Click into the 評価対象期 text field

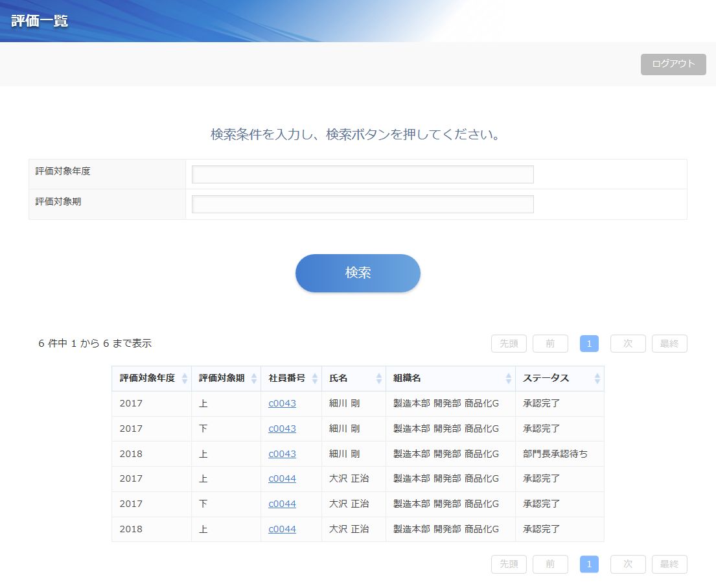point(363,204)
